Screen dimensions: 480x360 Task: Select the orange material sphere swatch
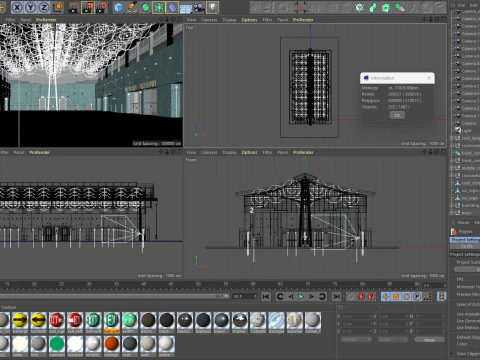click(x=111, y=344)
